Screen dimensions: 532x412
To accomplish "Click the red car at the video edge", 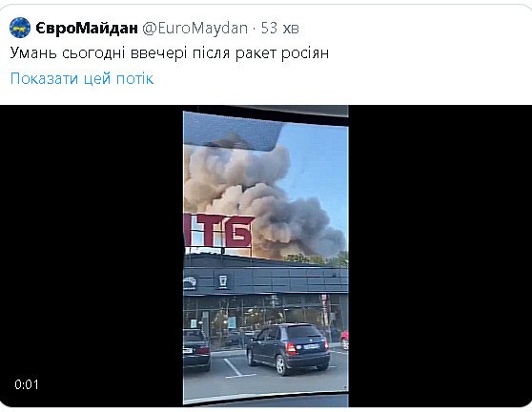I will 344,340.
